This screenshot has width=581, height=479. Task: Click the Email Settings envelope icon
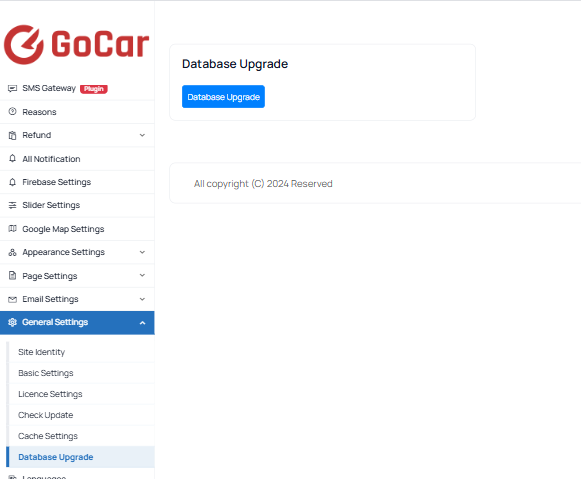[x=12, y=299]
